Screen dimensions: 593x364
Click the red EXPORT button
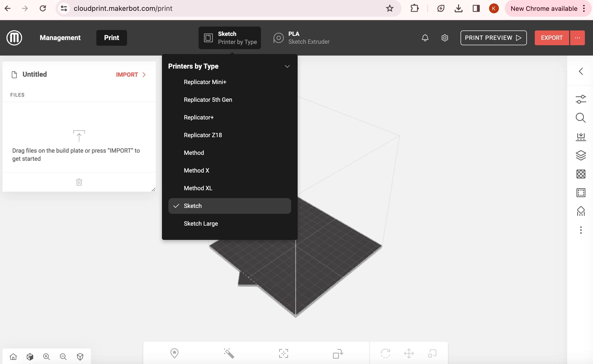tap(552, 38)
